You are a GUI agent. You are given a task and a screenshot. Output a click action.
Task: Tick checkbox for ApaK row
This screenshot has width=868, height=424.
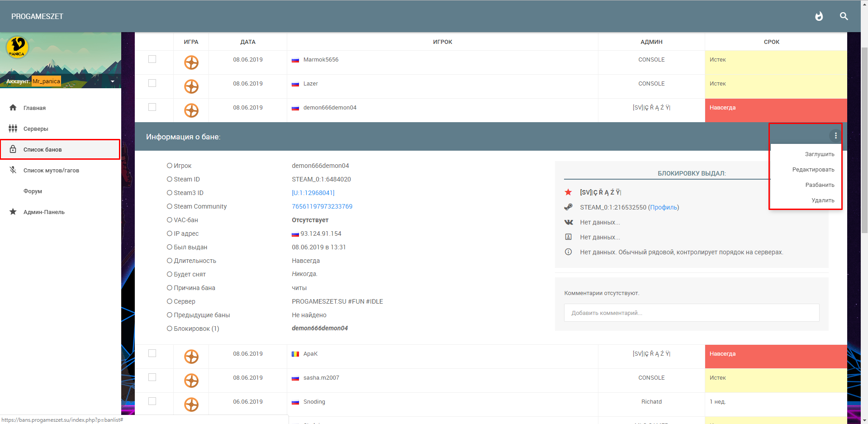[152, 353]
